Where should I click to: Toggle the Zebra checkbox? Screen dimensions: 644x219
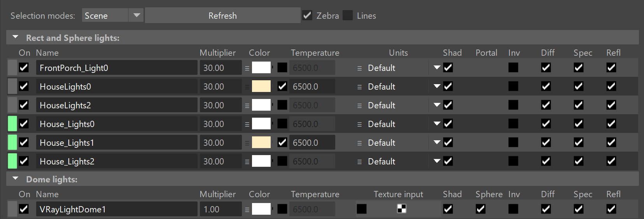[x=307, y=16]
